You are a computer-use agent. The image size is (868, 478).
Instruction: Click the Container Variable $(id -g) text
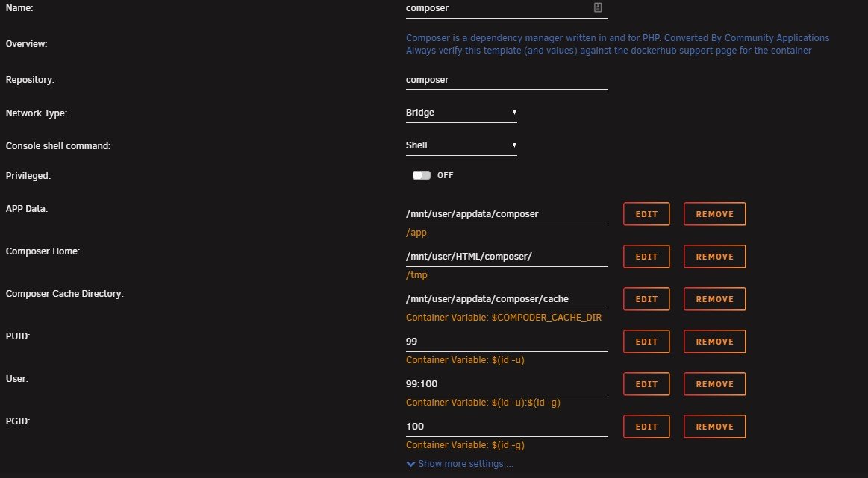465,445
